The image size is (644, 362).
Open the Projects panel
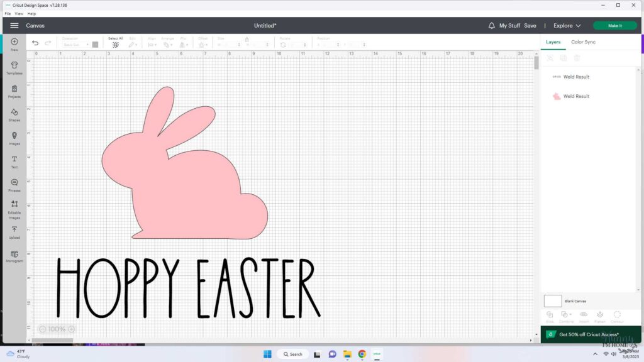tap(14, 91)
